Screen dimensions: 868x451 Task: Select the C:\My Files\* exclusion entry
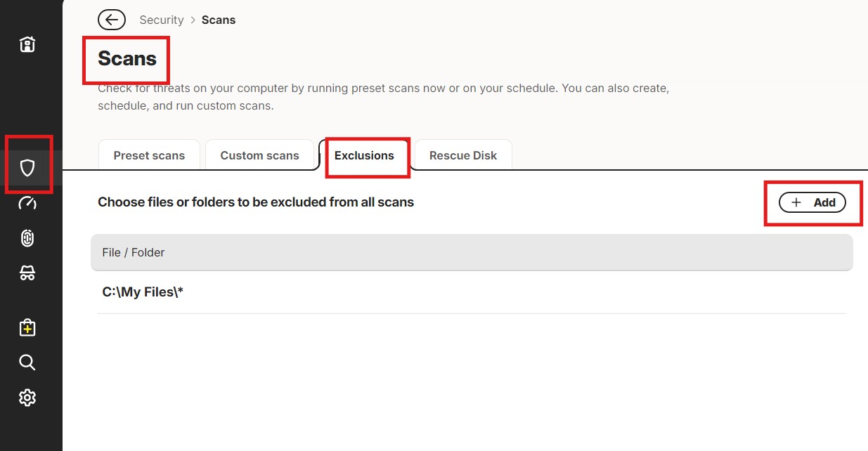pos(472,292)
